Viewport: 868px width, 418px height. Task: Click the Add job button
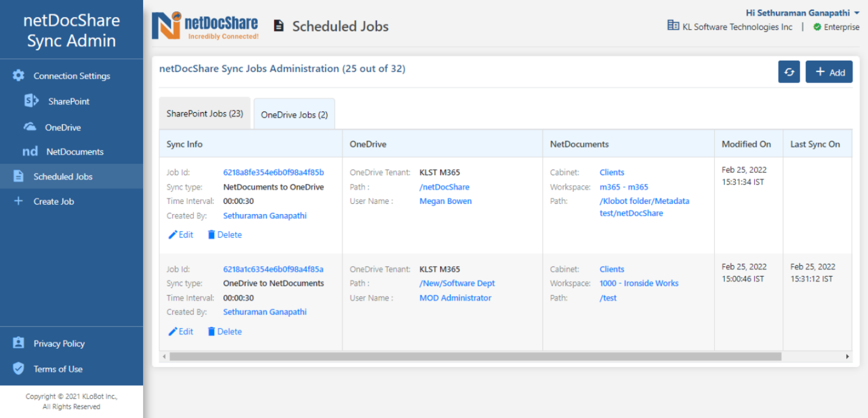(829, 72)
